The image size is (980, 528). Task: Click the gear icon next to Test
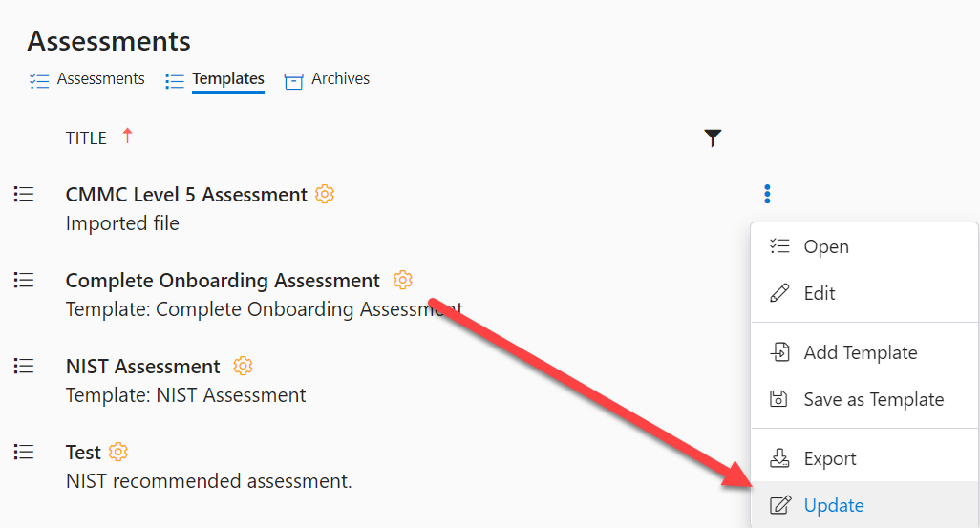point(118,452)
